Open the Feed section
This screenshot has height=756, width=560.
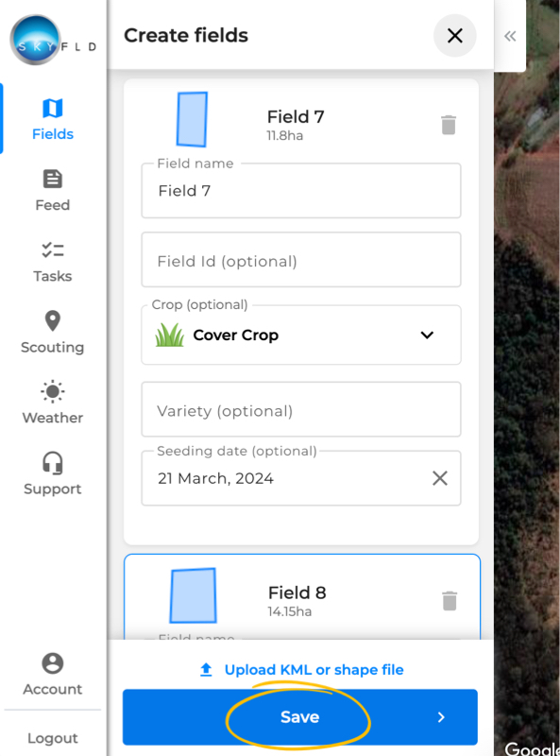click(53, 191)
